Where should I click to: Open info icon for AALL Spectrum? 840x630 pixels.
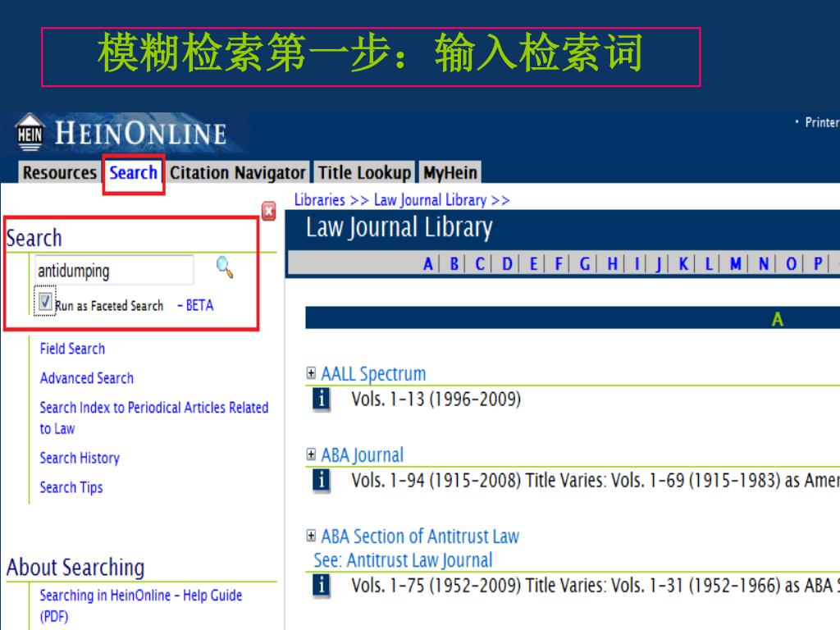(321, 399)
